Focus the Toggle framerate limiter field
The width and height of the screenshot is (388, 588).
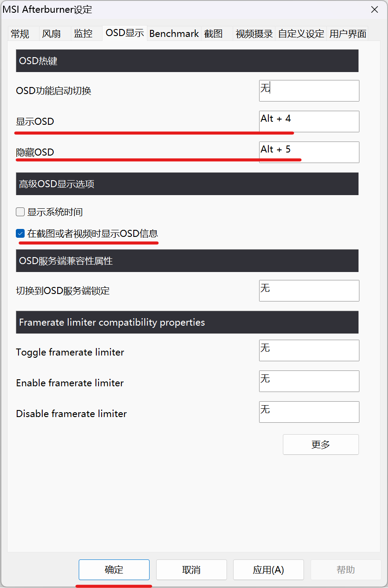pyautogui.click(x=309, y=350)
